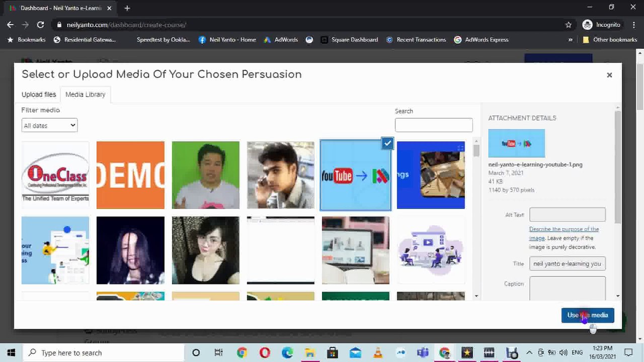This screenshot has width=644, height=362.
Task: Select the orange DEMO thumbnail
Action: click(130, 175)
